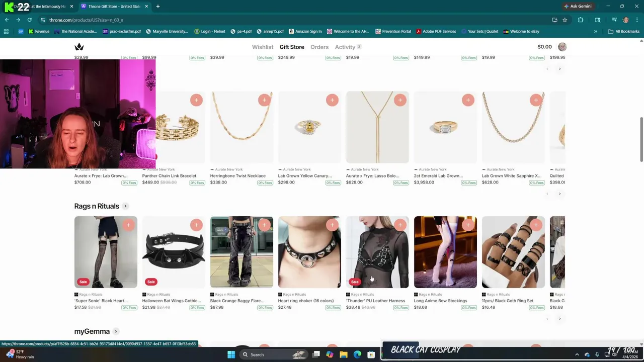Add Long Anime Bow Stockings plus icon
Image resolution: width=644 pixels, height=362 pixels.
pos(468,225)
